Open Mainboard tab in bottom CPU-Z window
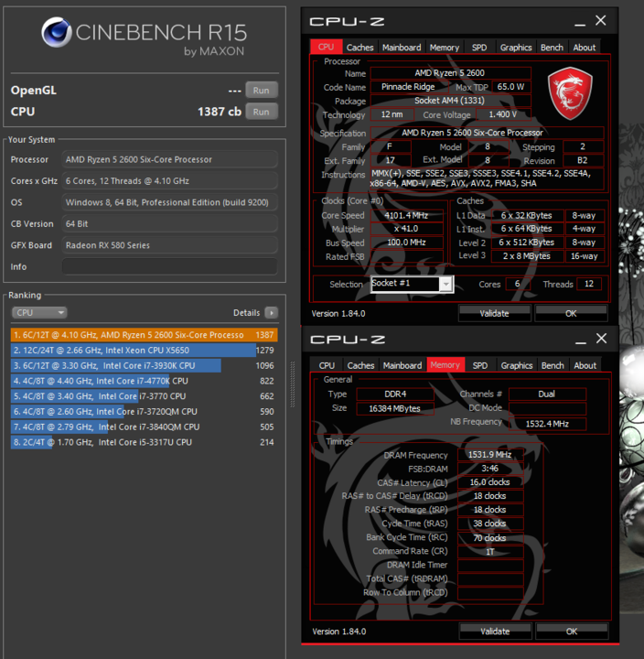Viewport: 644px width, 659px height. (x=402, y=365)
